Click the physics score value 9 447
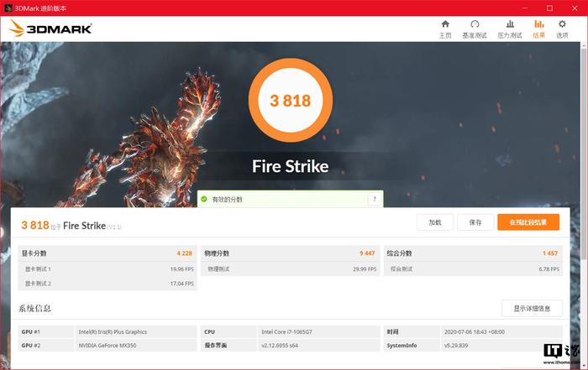This screenshot has width=588, height=370. tap(367, 253)
